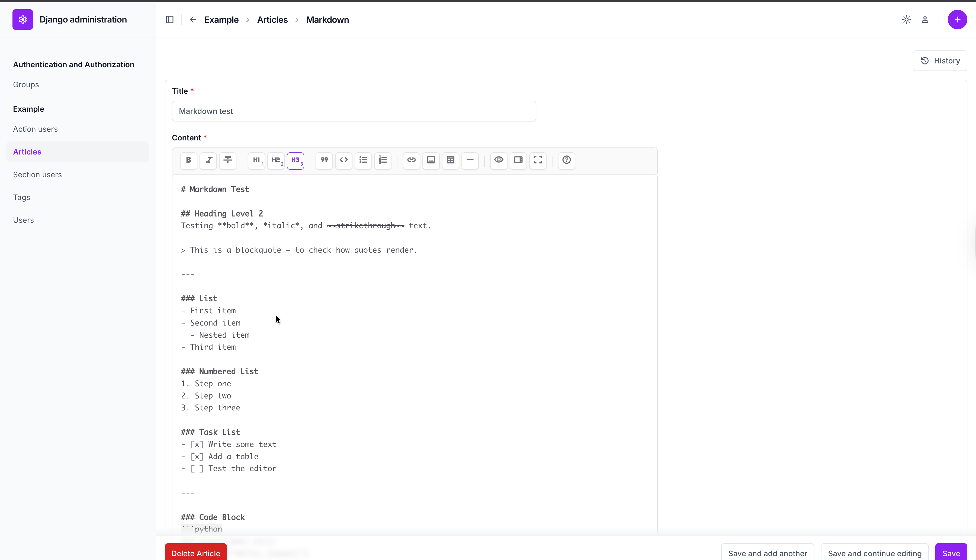Click the Delete Article button
The height and width of the screenshot is (560, 976).
[195, 553]
